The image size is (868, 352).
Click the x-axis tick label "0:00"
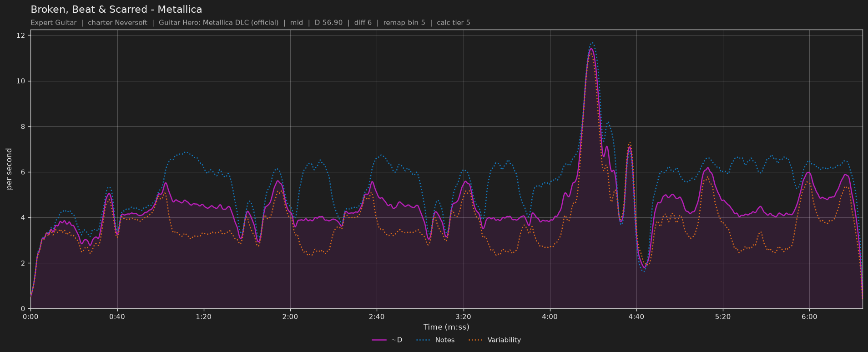coord(30,317)
